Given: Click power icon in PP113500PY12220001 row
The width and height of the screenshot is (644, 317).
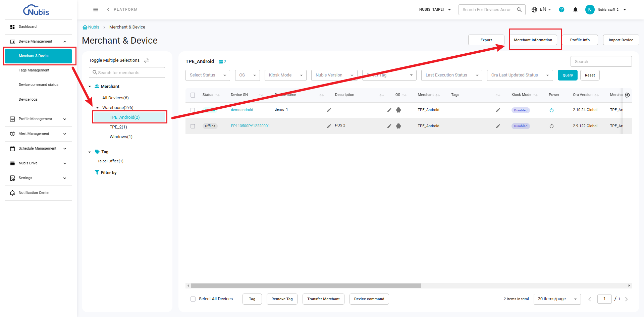Looking at the screenshot, I should 551,126.
